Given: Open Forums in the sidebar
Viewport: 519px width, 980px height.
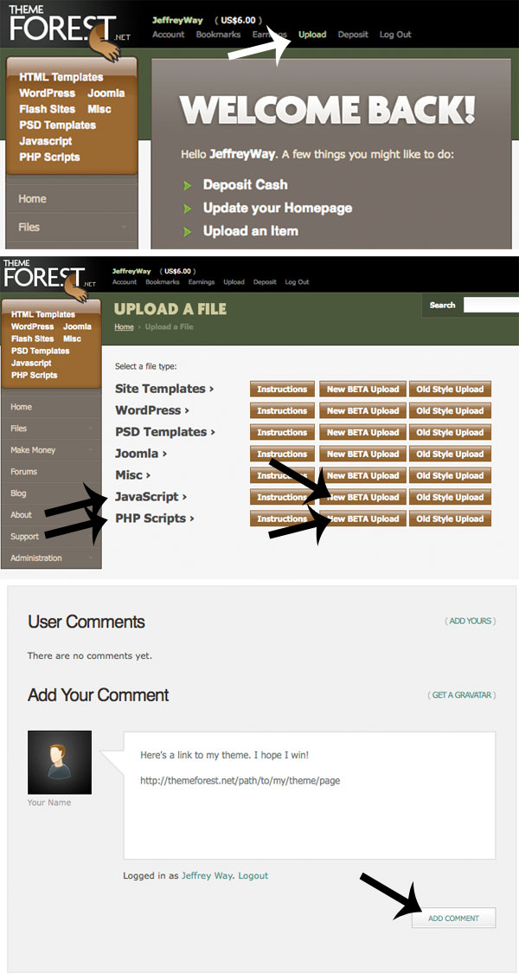Looking at the screenshot, I should tap(23, 472).
